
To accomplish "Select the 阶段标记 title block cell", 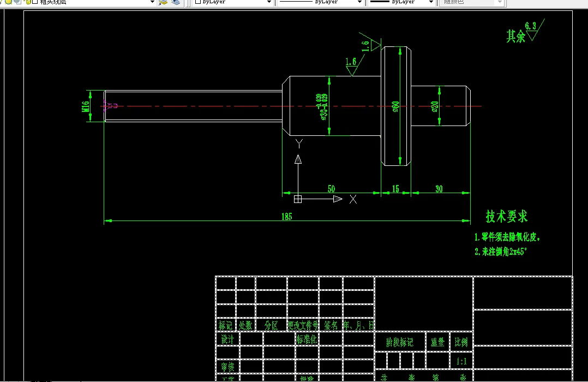I will pyautogui.click(x=400, y=342).
